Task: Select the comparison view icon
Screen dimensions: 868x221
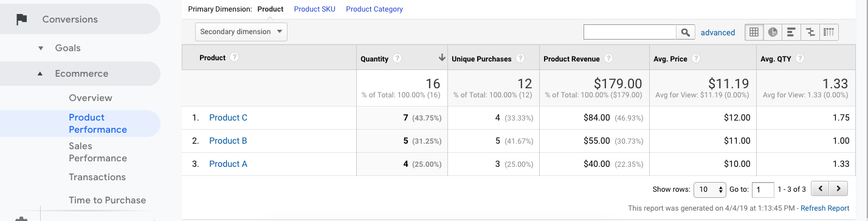Action: pyautogui.click(x=810, y=32)
